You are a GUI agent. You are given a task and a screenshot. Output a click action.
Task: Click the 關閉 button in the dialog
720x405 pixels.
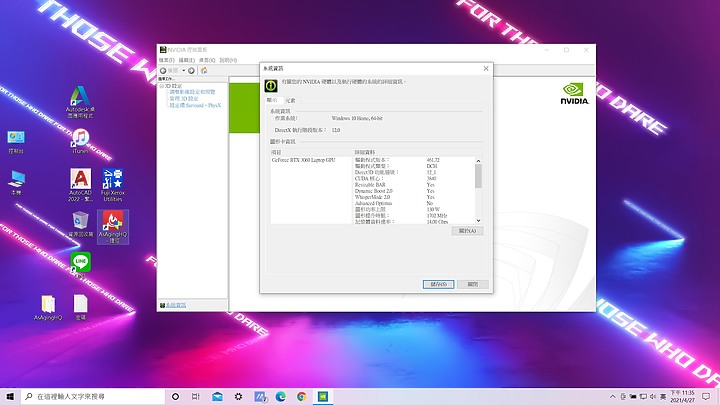[x=472, y=284]
